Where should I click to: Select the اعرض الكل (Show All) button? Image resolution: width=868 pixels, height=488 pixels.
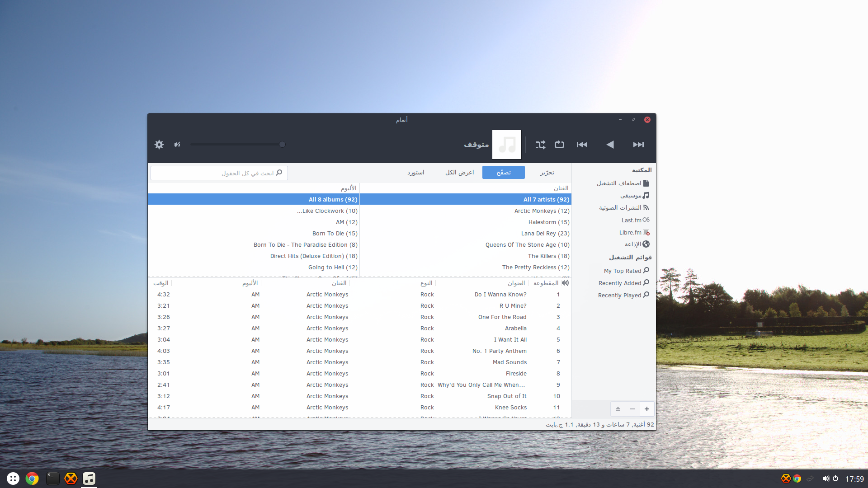(459, 173)
